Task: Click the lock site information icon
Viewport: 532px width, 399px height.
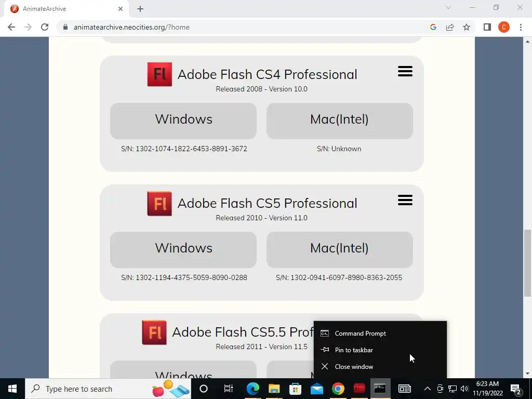Action: tap(65, 27)
